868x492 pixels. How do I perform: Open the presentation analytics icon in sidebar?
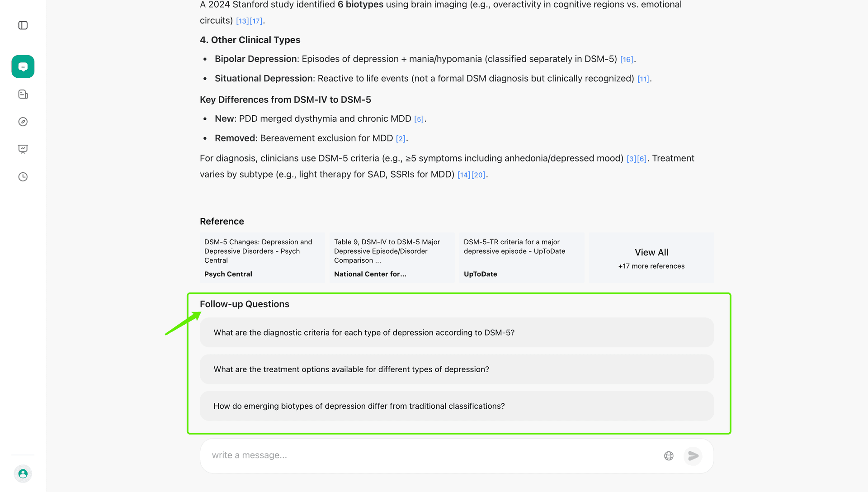coord(23,149)
